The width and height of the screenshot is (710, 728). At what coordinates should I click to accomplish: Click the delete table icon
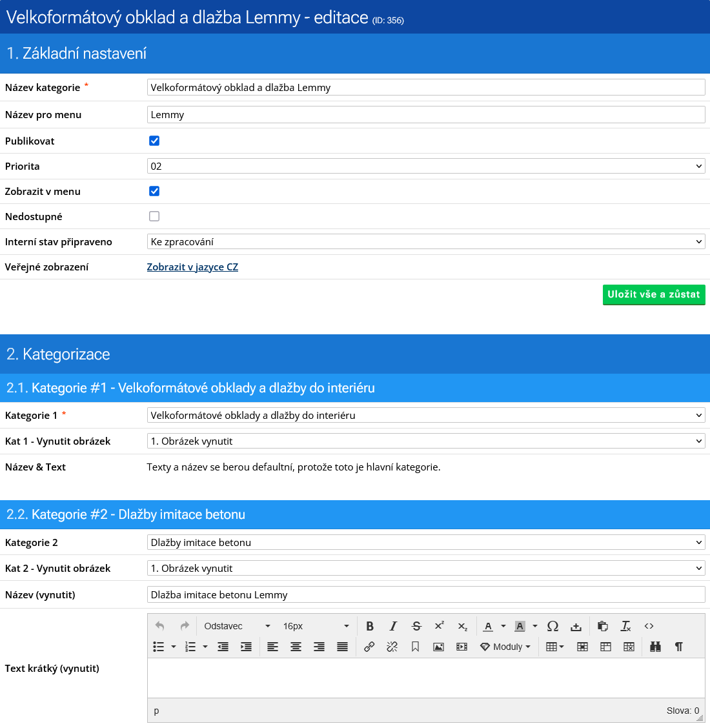pyautogui.click(x=629, y=647)
